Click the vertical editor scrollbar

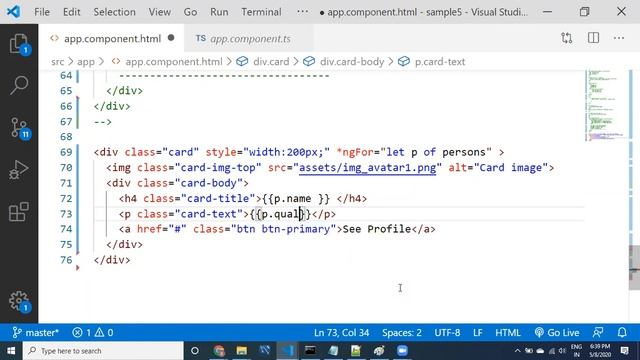(x=634, y=267)
